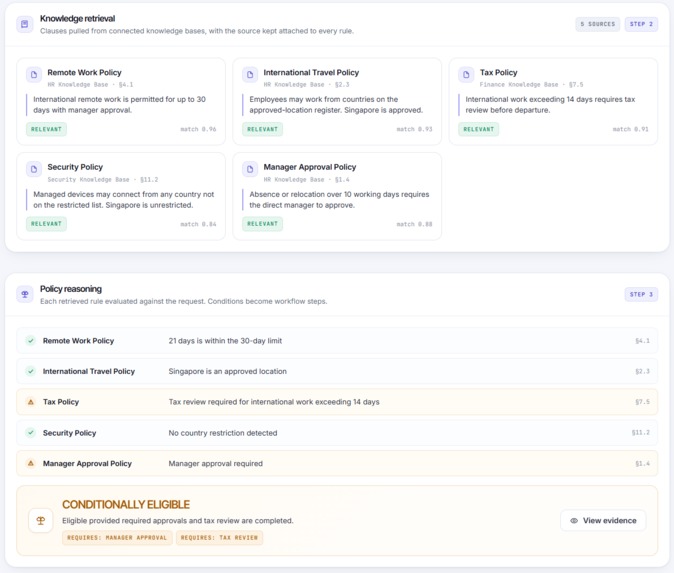Click the STEP 2 badge
This screenshot has width=674, height=573.
[x=641, y=24]
